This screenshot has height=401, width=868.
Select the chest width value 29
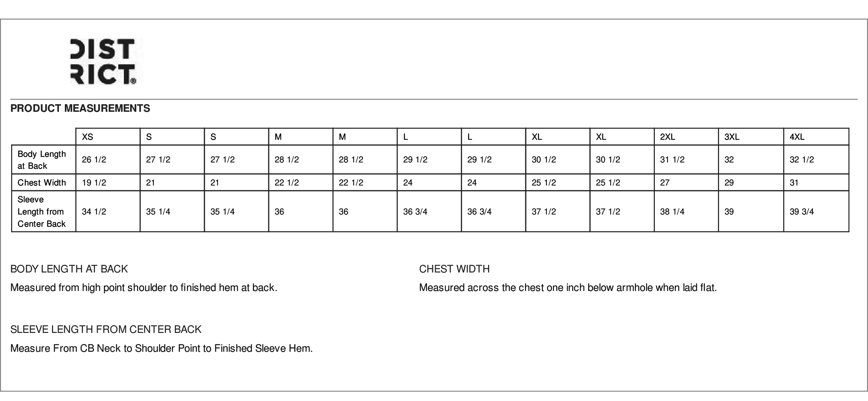751,182
